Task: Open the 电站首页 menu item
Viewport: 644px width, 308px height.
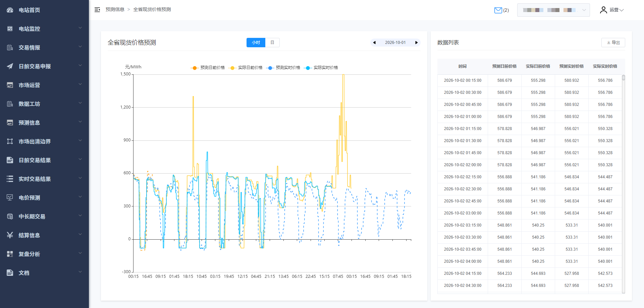Action: [x=44, y=10]
